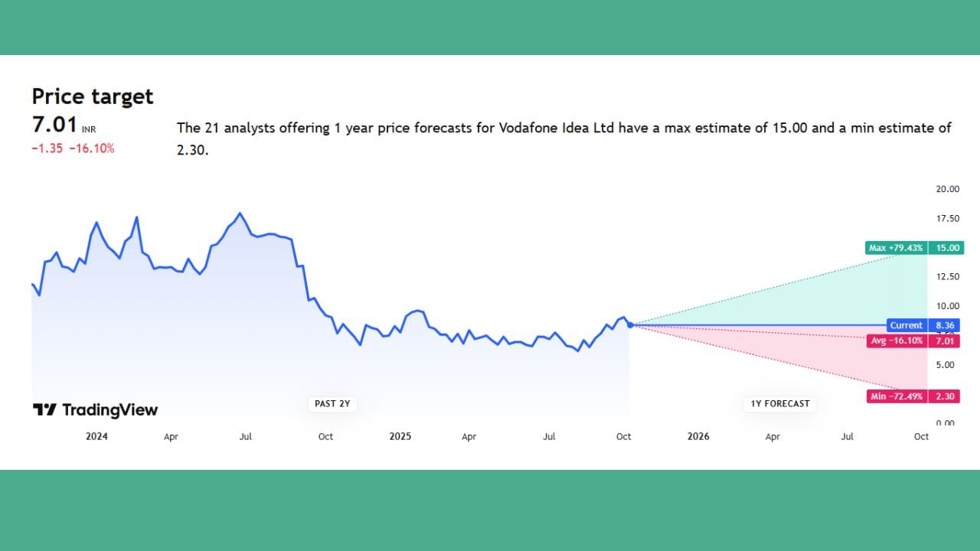The image size is (980, 551).
Task: Click the green 15.00 price label
Action: tap(946, 248)
